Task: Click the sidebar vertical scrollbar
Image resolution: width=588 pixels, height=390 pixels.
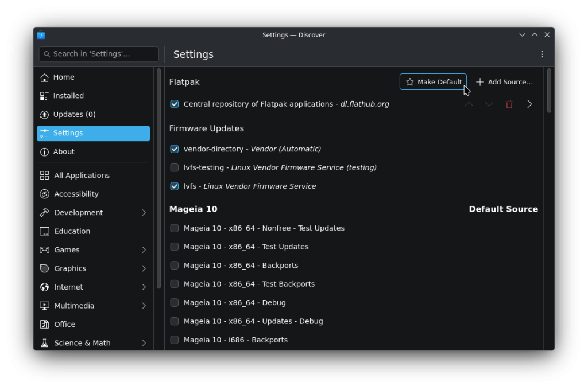Action: pos(158,178)
